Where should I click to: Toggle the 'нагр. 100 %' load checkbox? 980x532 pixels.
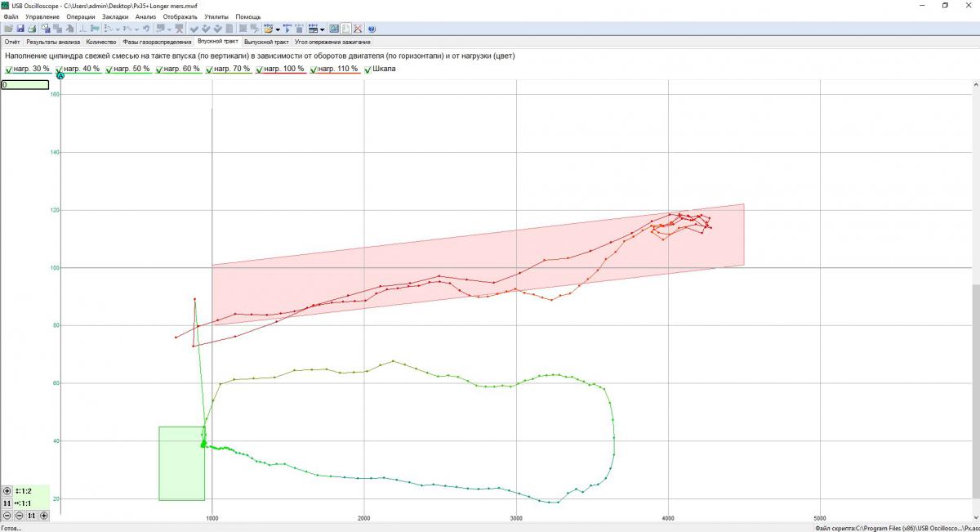coord(260,69)
